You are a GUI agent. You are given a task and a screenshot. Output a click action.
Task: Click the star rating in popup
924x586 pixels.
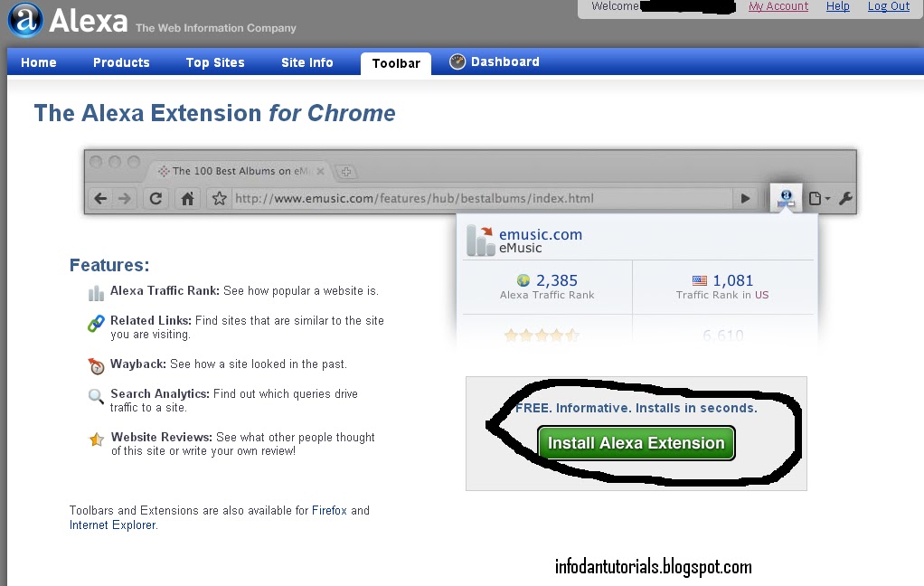click(x=542, y=336)
